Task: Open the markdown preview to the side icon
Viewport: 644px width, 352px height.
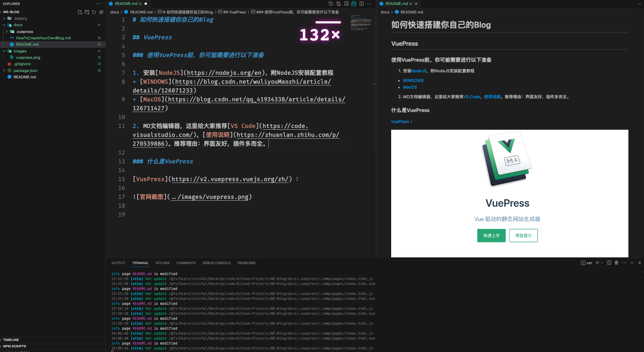Action: [x=346, y=4]
